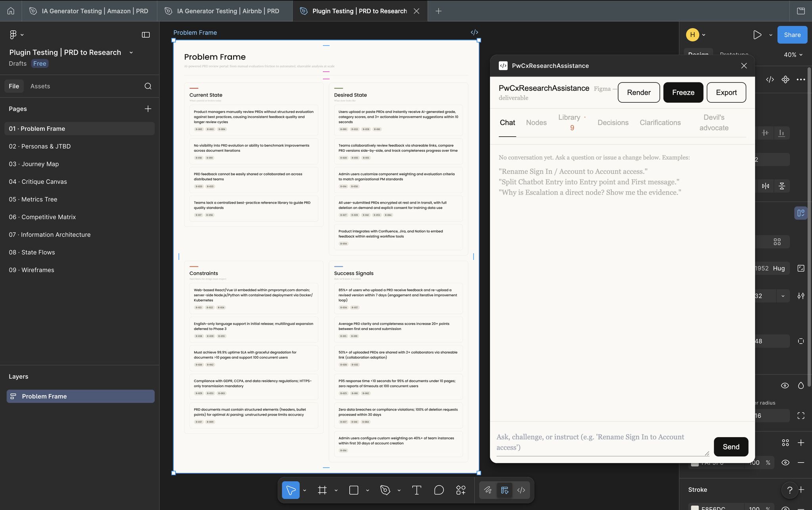This screenshot has width=812, height=510.
Task: Remove the fill with the minus icon
Action: coord(801,462)
